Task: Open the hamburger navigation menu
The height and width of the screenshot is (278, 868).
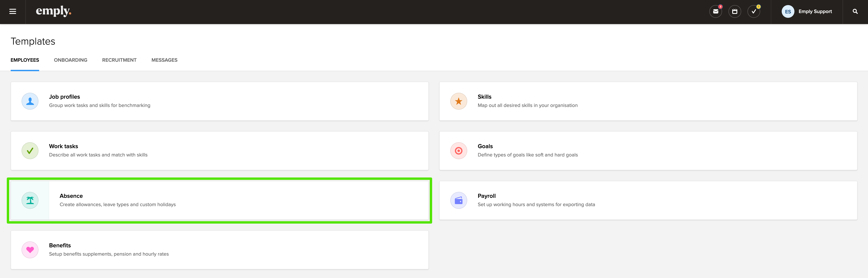Action: point(13,12)
